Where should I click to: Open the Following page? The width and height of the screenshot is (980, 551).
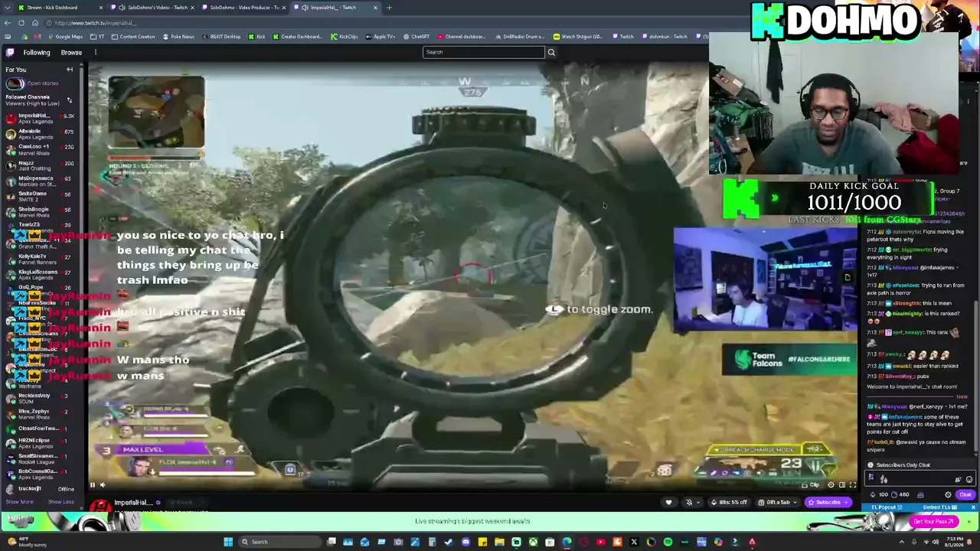pyautogui.click(x=36, y=52)
